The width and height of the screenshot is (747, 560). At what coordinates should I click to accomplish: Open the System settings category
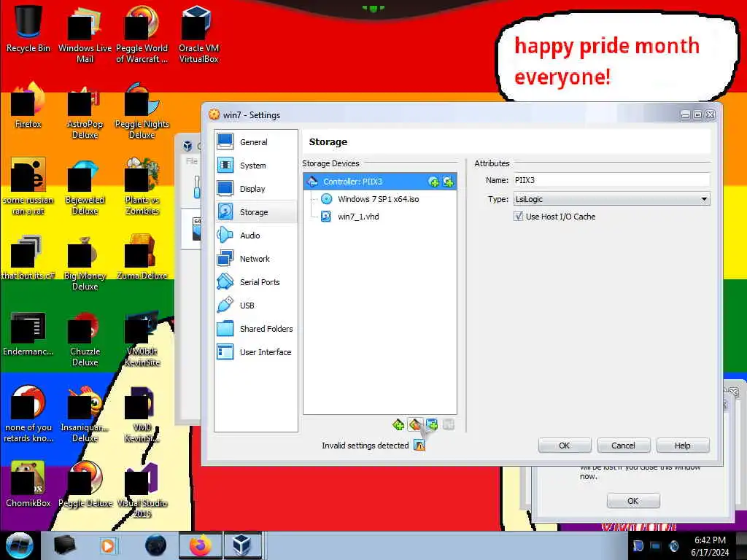pos(255,166)
